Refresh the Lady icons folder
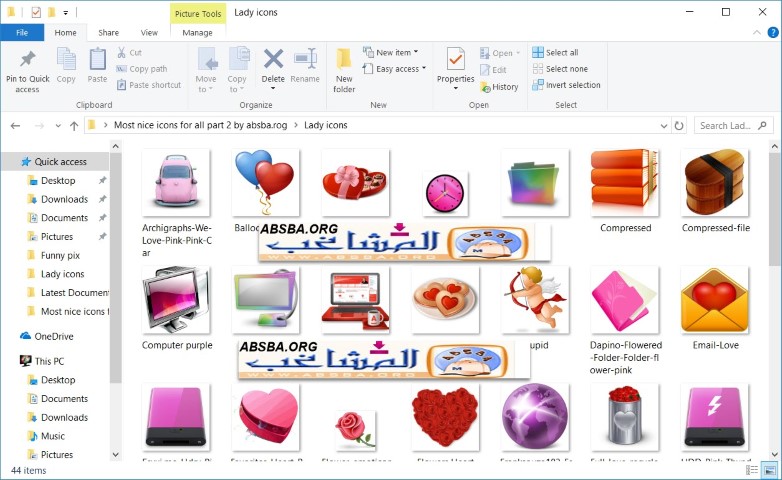This screenshot has width=782, height=480. [x=679, y=126]
